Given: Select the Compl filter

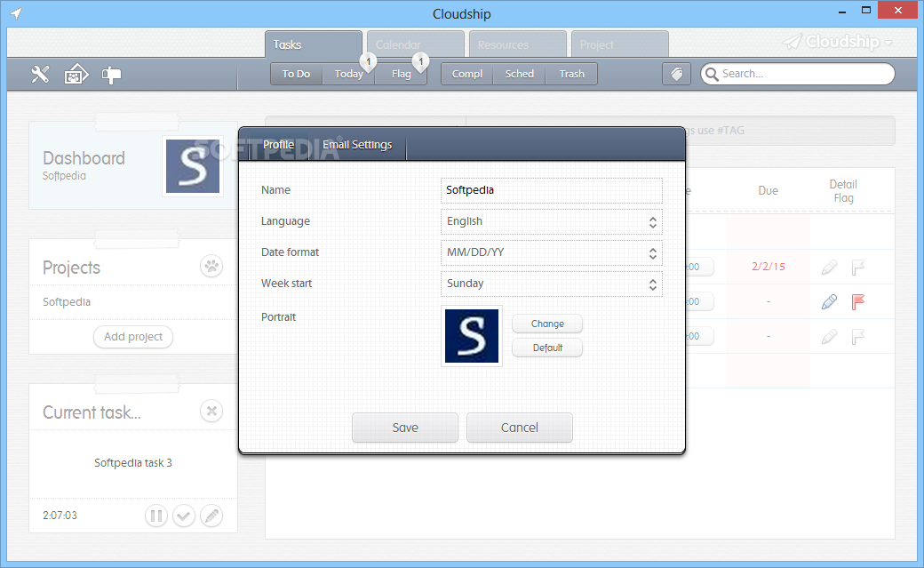Looking at the screenshot, I should pos(466,74).
